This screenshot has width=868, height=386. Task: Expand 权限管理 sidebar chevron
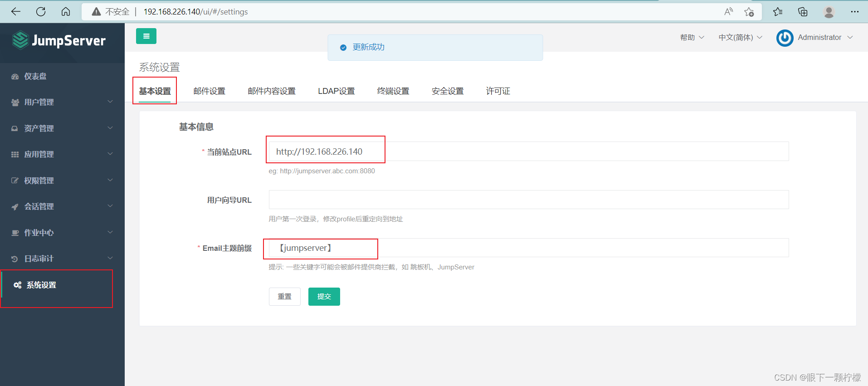[x=110, y=180]
